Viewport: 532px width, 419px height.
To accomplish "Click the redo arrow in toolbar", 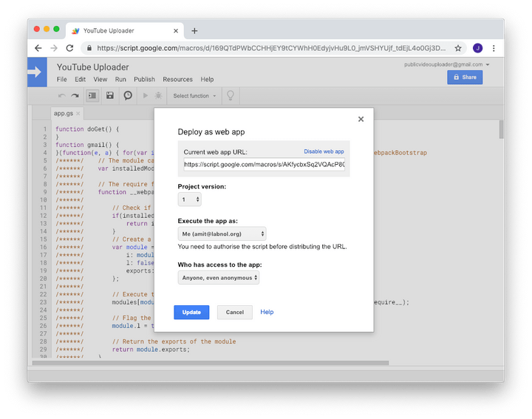I will (x=75, y=95).
